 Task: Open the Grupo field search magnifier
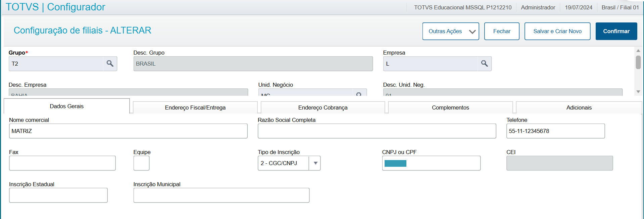coord(110,64)
